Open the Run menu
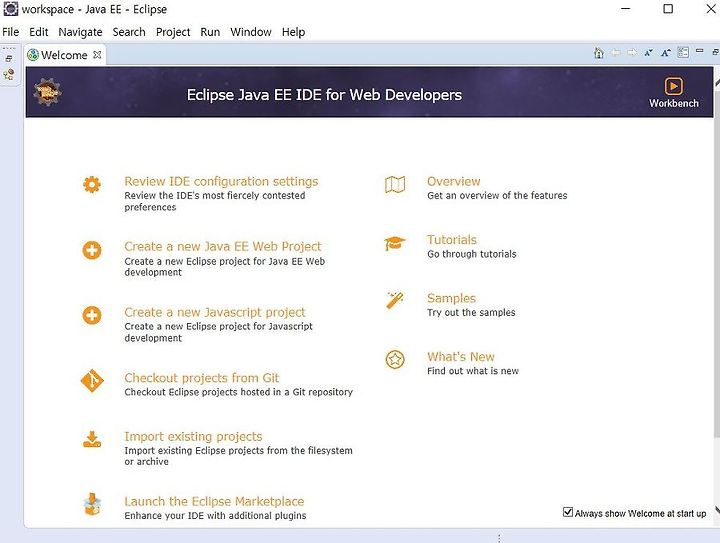Screen dimensions: 720x543 point(210,32)
